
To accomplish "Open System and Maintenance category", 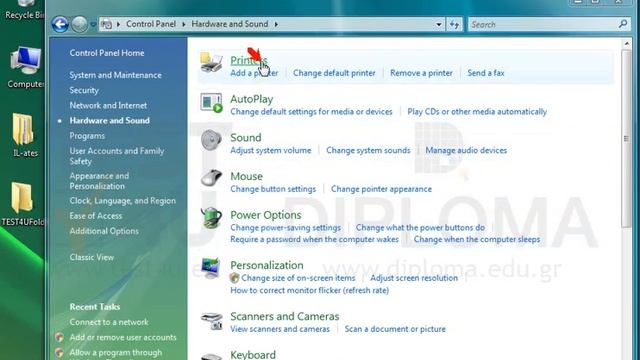I will click(x=116, y=75).
